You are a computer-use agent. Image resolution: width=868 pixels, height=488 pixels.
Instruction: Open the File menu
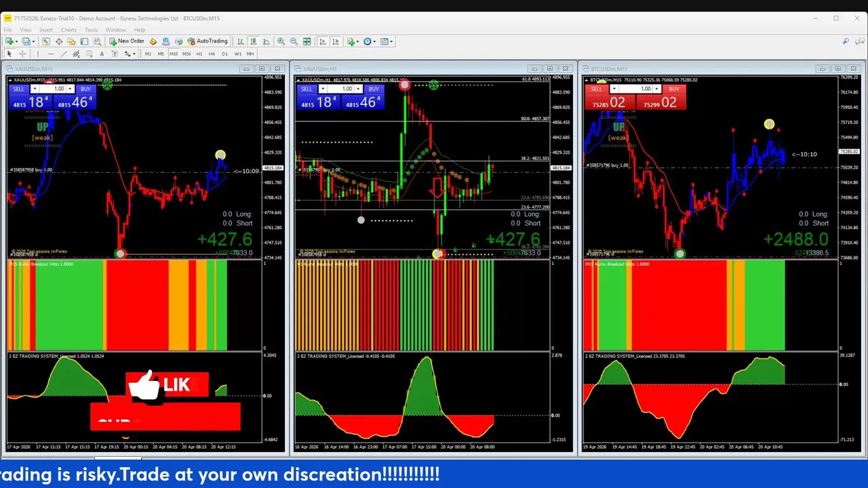click(x=7, y=30)
